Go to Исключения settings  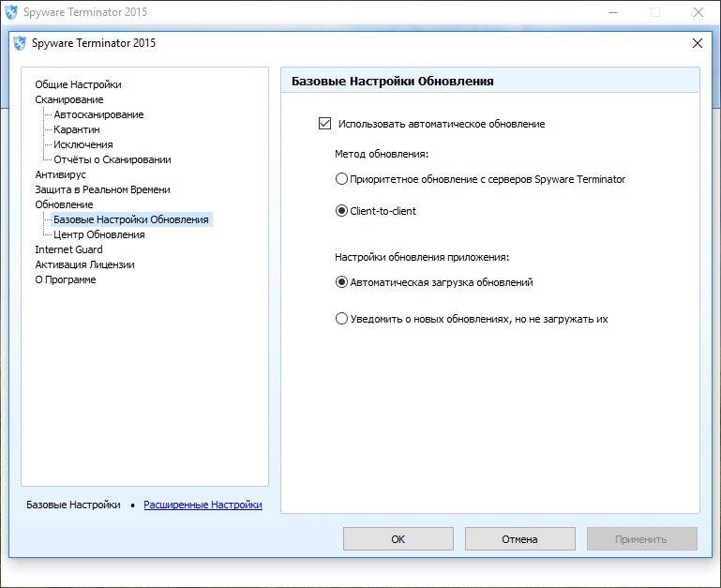click(x=83, y=144)
